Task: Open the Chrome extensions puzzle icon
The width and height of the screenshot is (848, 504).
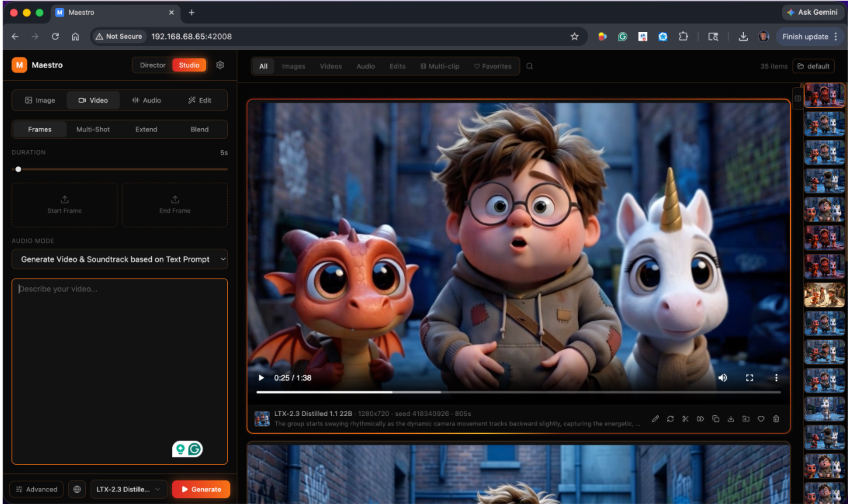Action: tap(683, 37)
